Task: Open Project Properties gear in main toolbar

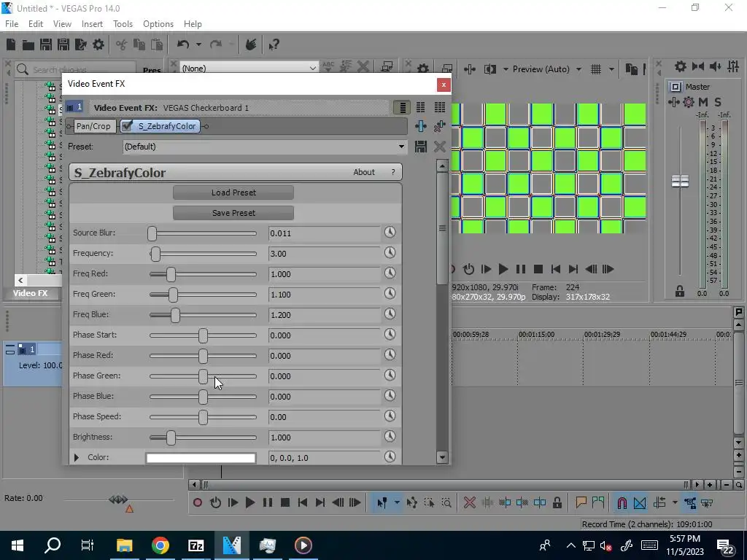Action: pos(98,44)
